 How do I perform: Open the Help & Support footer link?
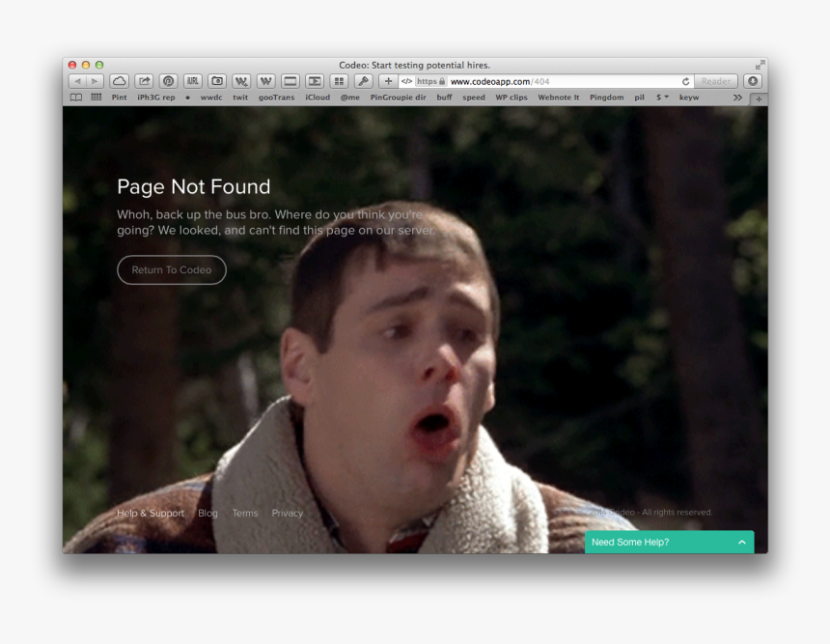151,513
